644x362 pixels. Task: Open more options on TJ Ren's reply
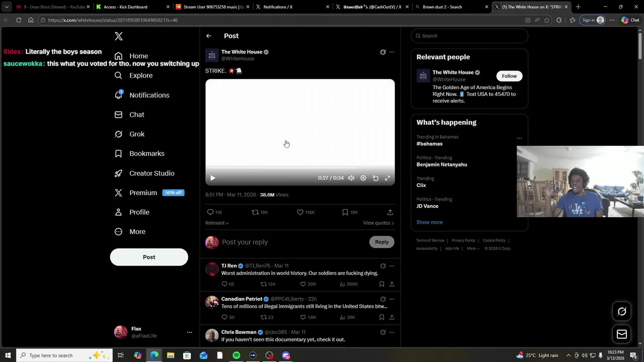(x=392, y=266)
